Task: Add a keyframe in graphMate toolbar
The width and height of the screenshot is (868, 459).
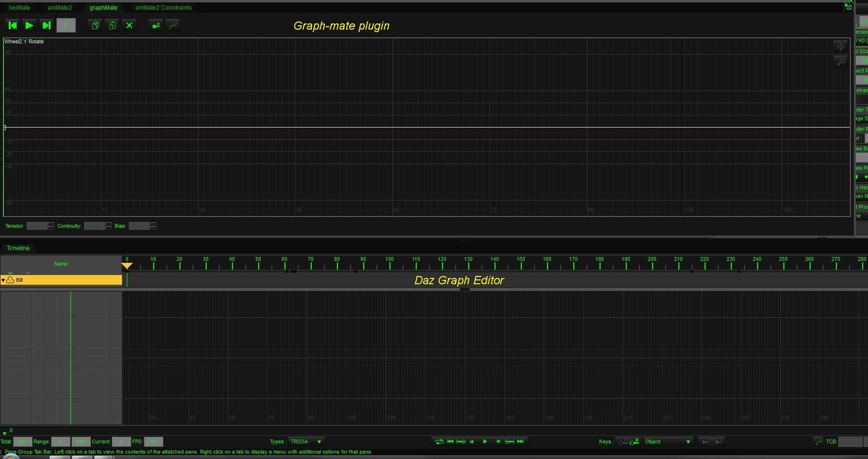Action: click(x=156, y=25)
